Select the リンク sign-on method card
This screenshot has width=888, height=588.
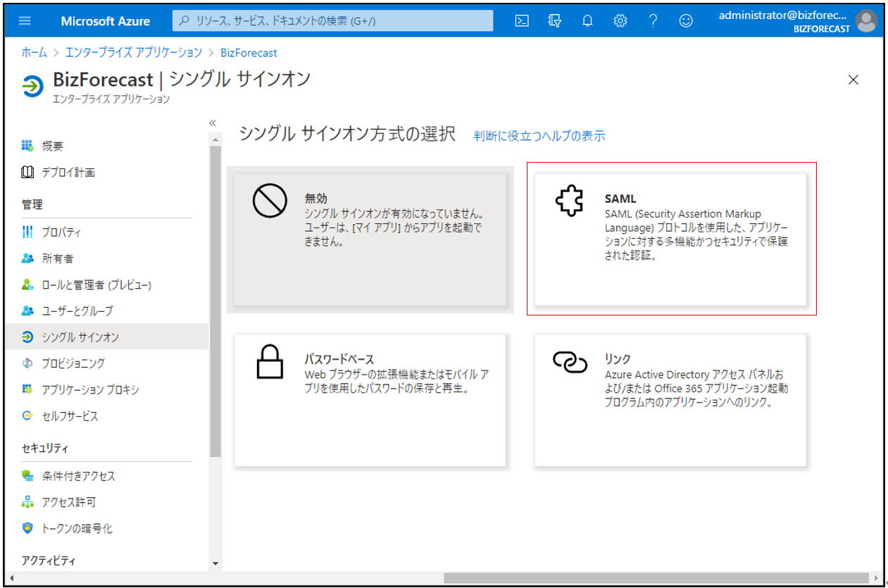[x=670, y=400]
